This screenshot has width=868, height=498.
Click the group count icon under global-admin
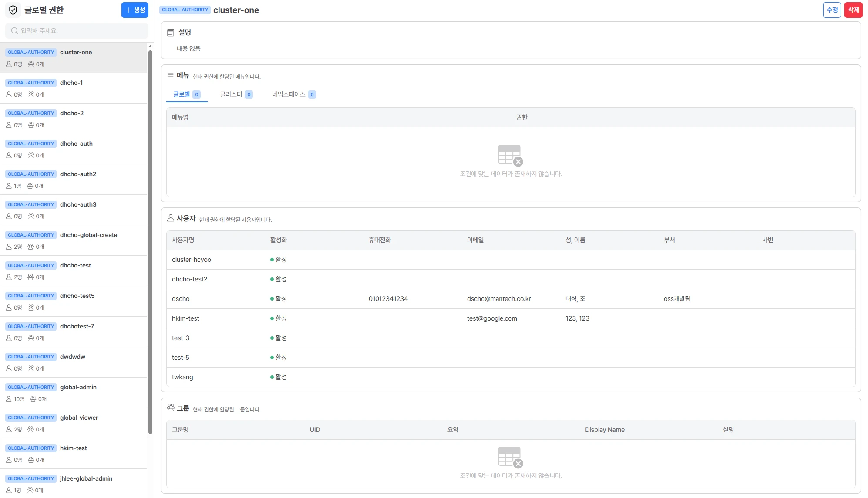33,399
